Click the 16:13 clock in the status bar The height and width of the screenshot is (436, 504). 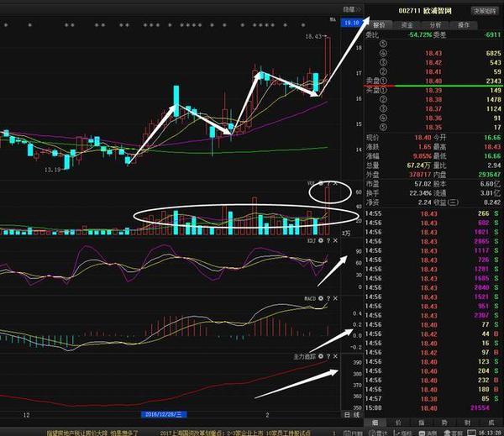tap(491, 433)
